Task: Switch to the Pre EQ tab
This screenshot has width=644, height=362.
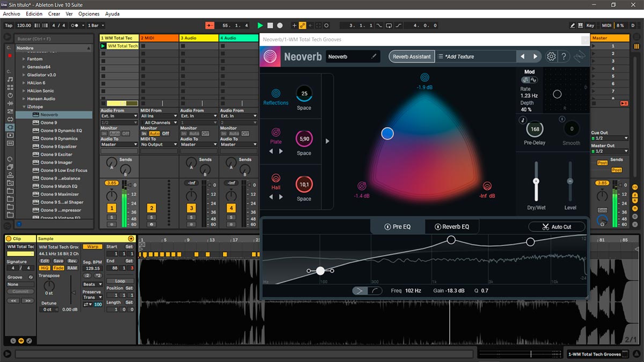Action: click(398, 227)
